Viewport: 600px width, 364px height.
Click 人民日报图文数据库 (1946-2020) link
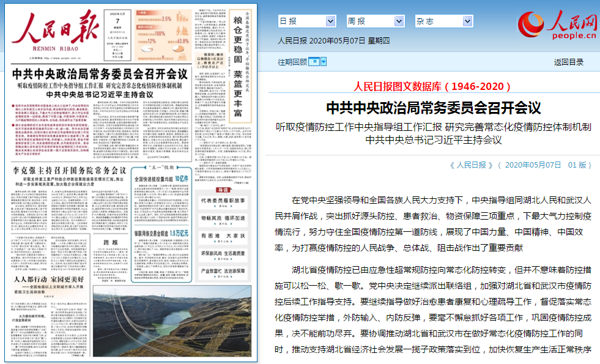click(x=432, y=86)
